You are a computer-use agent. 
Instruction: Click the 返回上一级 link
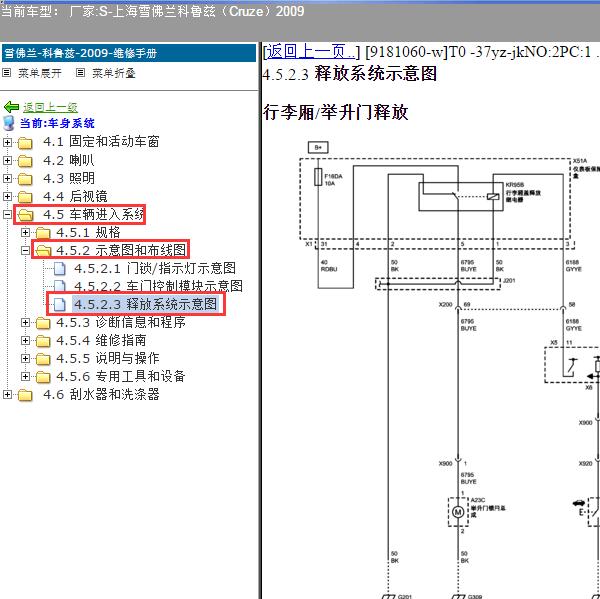pos(51,108)
